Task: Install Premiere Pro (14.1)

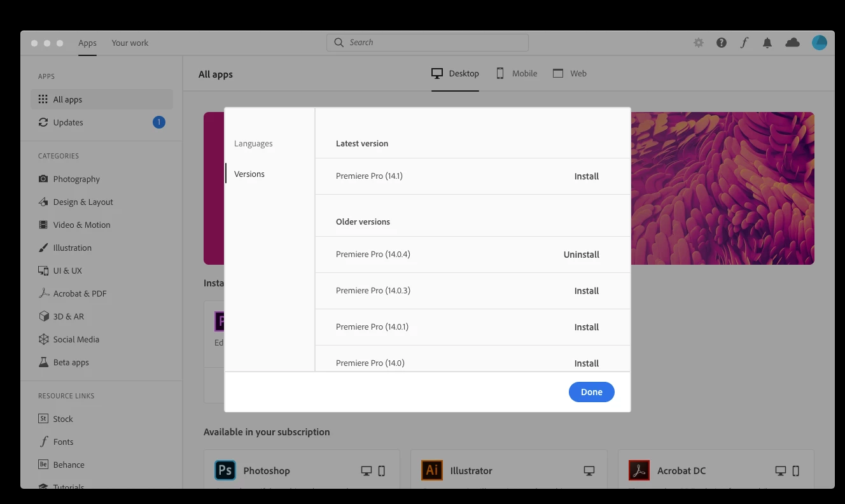Action: 587,176
